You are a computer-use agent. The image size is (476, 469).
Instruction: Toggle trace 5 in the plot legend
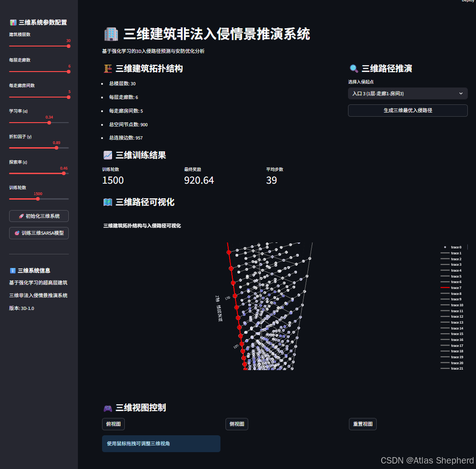tap(452, 276)
